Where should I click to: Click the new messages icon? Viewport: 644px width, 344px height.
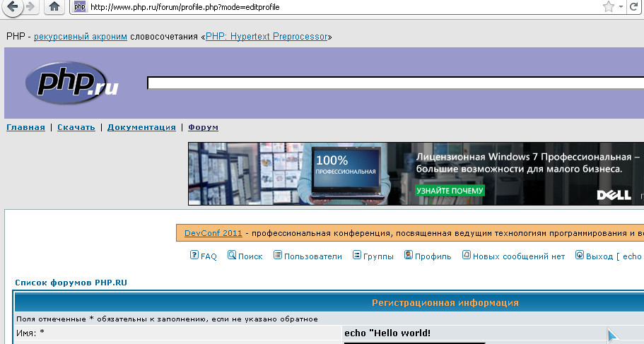(x=466, y=255)
